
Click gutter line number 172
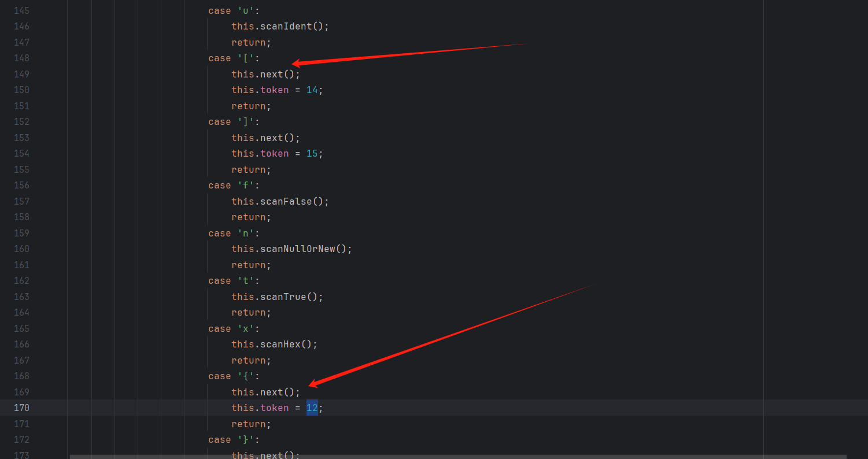coord(21,439)
